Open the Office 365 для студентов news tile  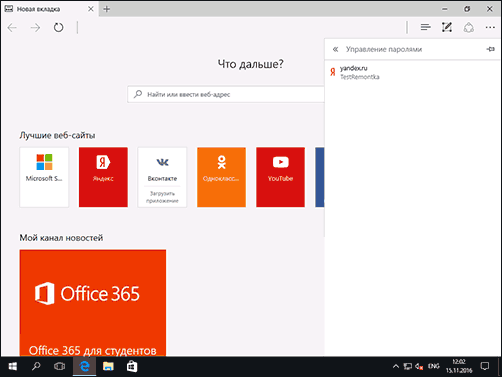(93, 303)
